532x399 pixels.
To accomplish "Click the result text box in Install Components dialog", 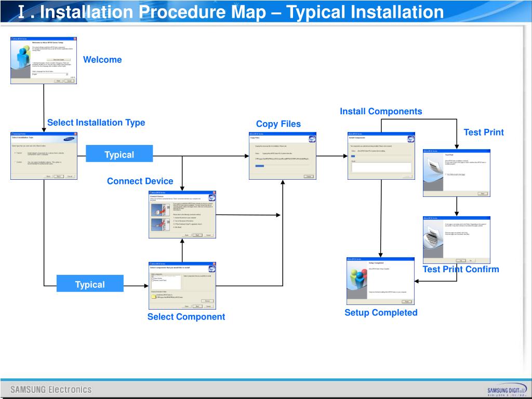I will click(x=381, y=167).
